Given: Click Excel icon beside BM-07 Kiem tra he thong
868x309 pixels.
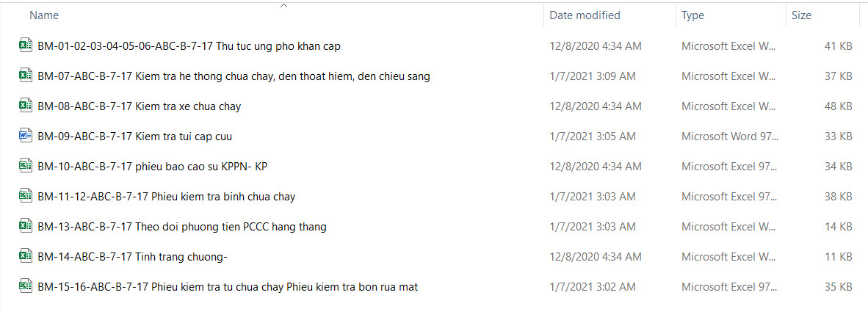Looking at the screenshot, I should 25,76.
